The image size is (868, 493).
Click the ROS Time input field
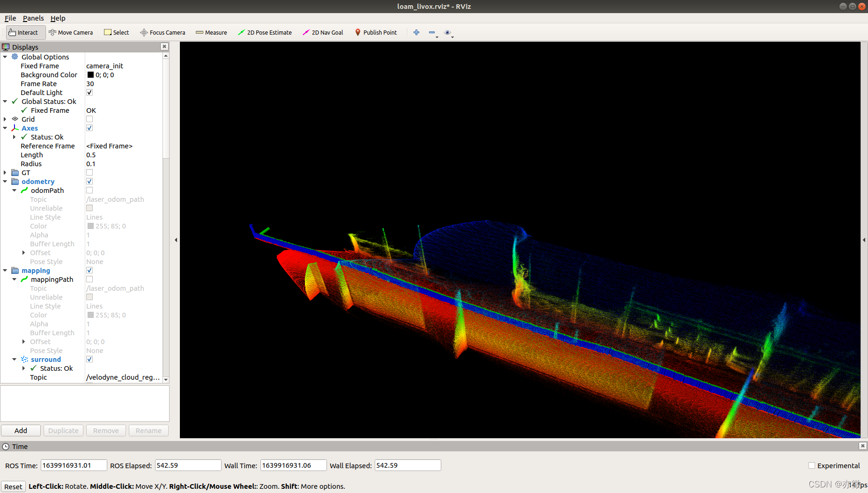click(73, 465)
